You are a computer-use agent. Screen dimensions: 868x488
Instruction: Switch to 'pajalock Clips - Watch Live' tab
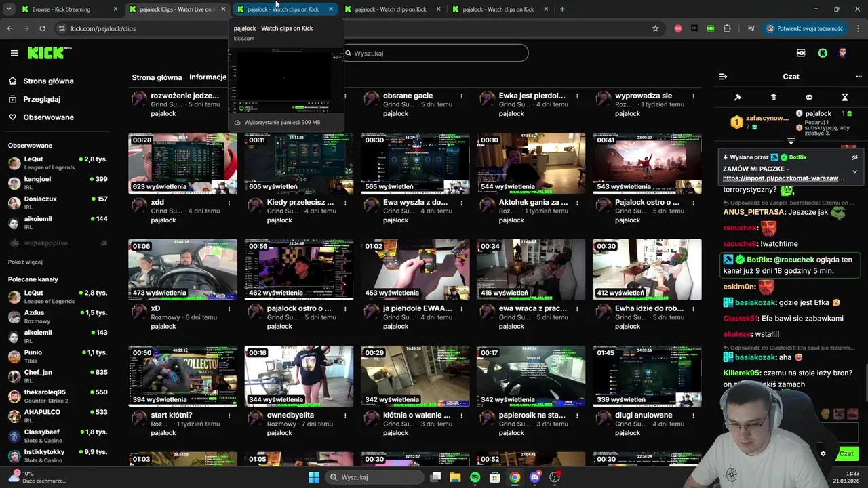176,9
